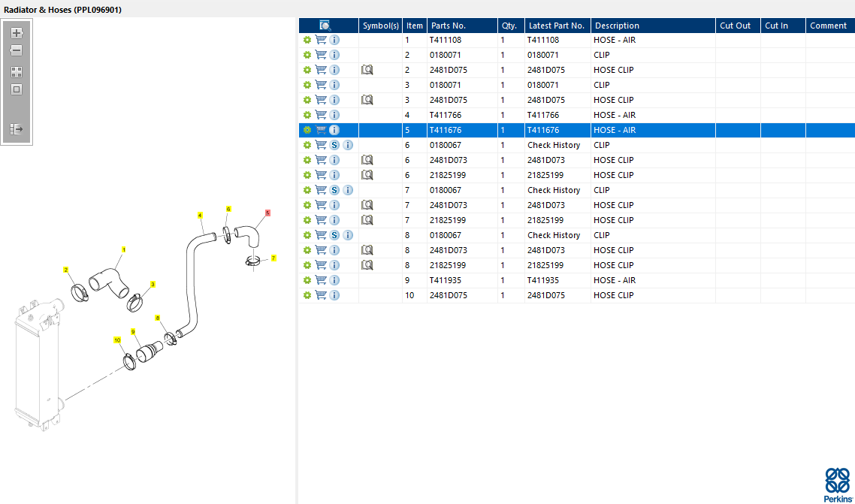This screenshot has height=504, width=855.
Task: Open symbol icon for item 6 21825199
Action: [x=367, y=175]
